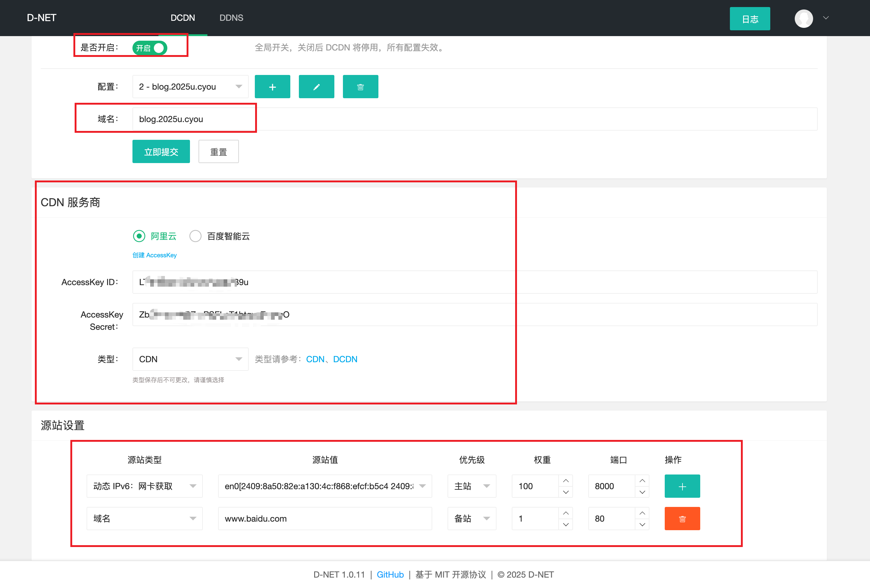Click the 立即提交 submit button

(x=161, y=151)
